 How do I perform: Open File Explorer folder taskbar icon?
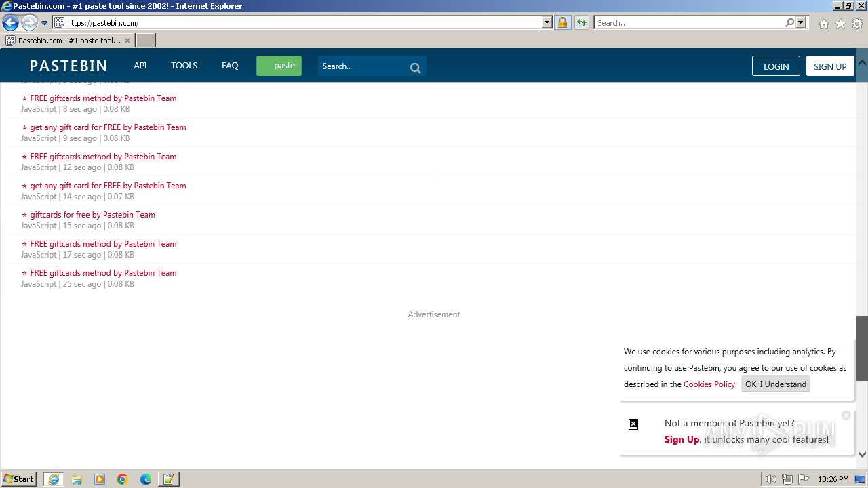[x=77, y=479]
